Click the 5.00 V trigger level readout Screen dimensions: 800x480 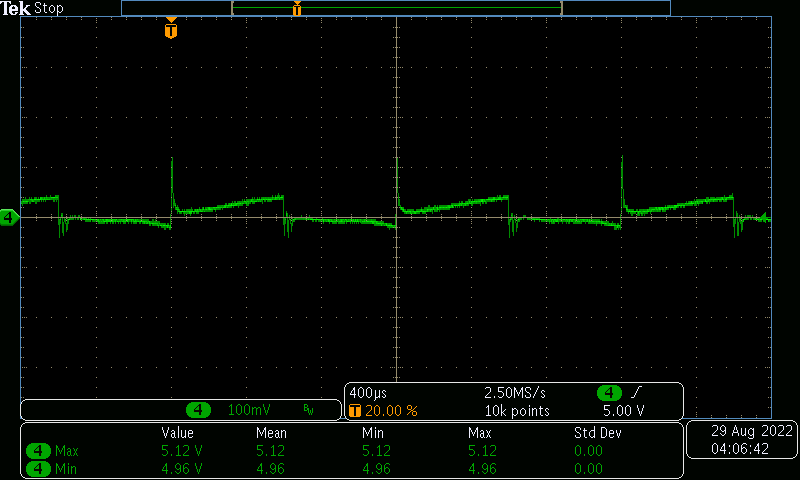pyautogui.click(x=623, y=411)
